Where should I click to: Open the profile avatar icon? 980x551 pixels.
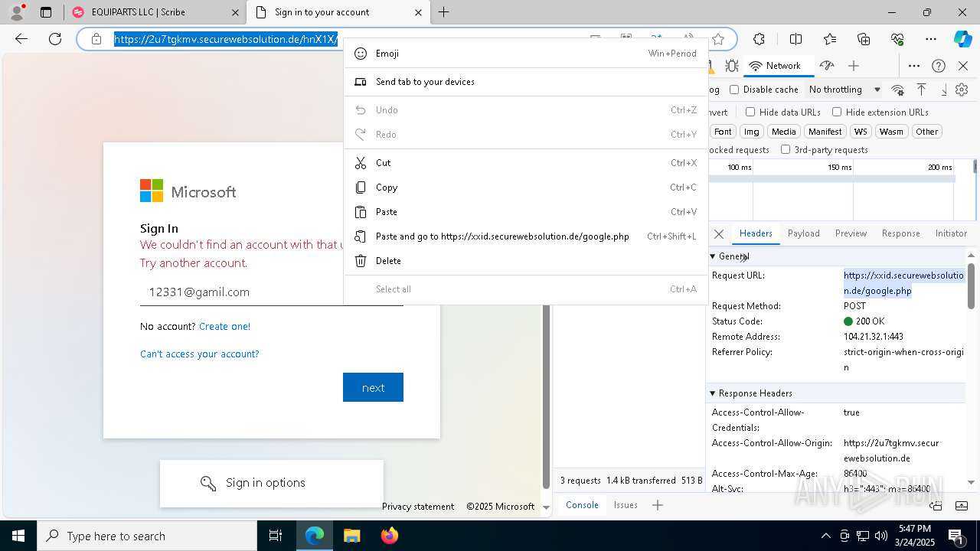point(16,12)
